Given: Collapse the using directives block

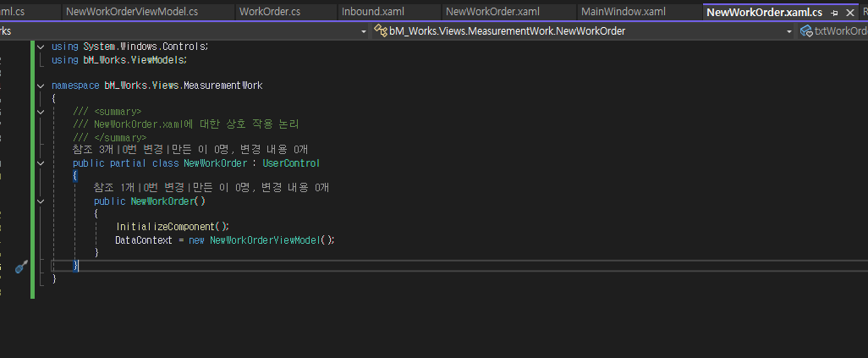Looking at the screenshot, I should pos(40,46).
